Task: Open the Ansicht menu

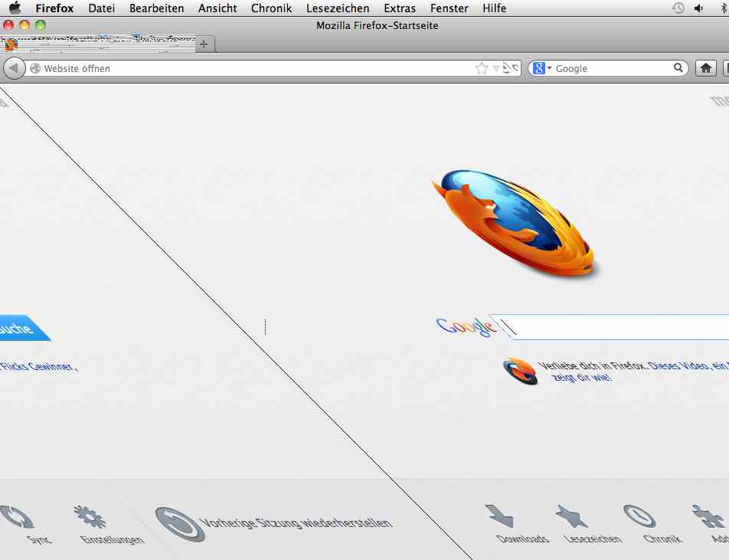Action: (x=217, y=8)
